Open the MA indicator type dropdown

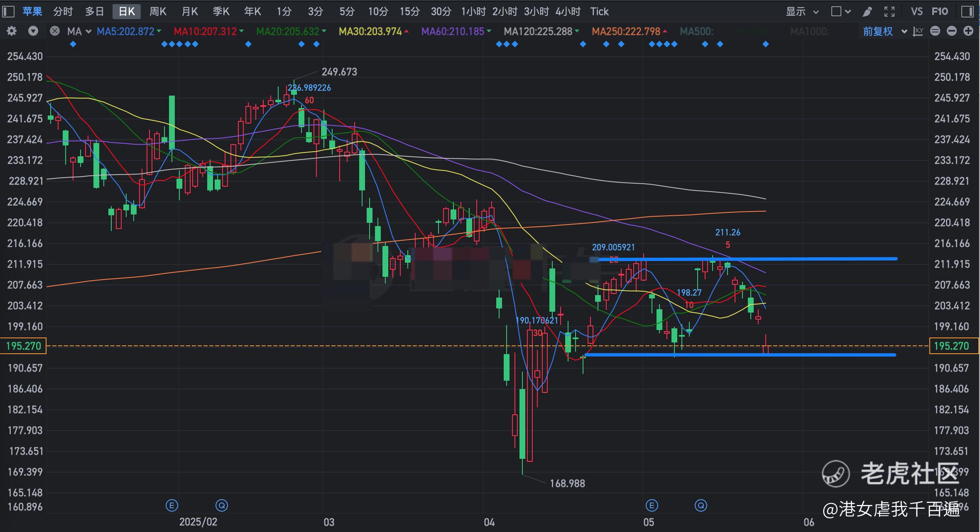tap(79, 31)
